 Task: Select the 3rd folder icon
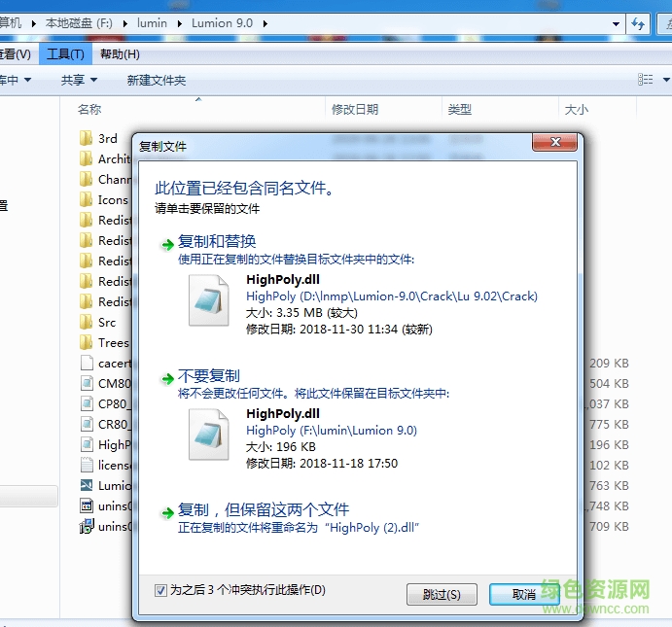pos(87,138)
